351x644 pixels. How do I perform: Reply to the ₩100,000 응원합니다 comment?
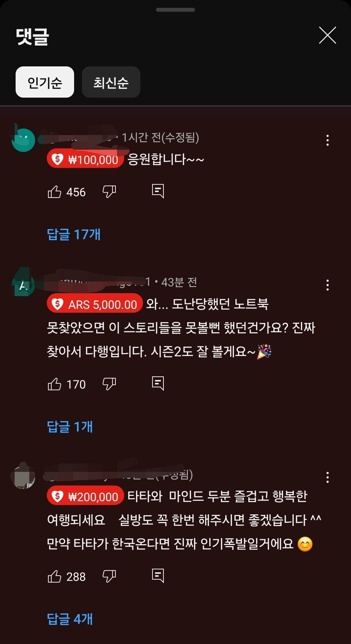coord(158,191)
